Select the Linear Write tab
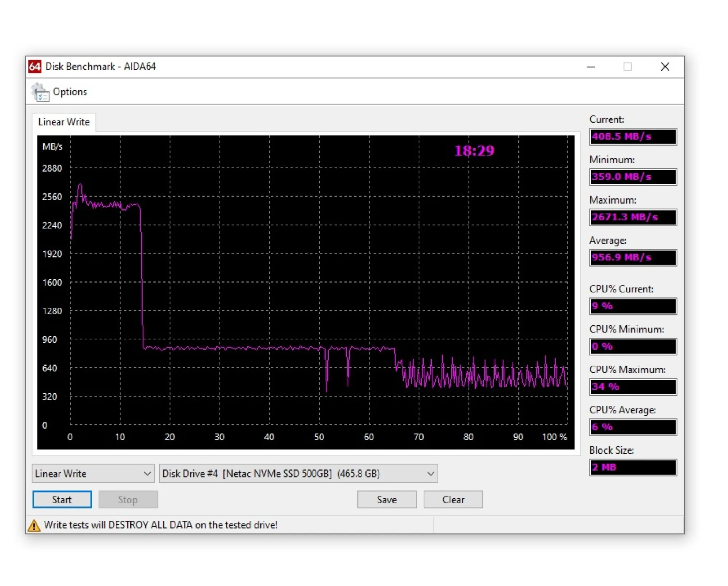 click(64, 122)
